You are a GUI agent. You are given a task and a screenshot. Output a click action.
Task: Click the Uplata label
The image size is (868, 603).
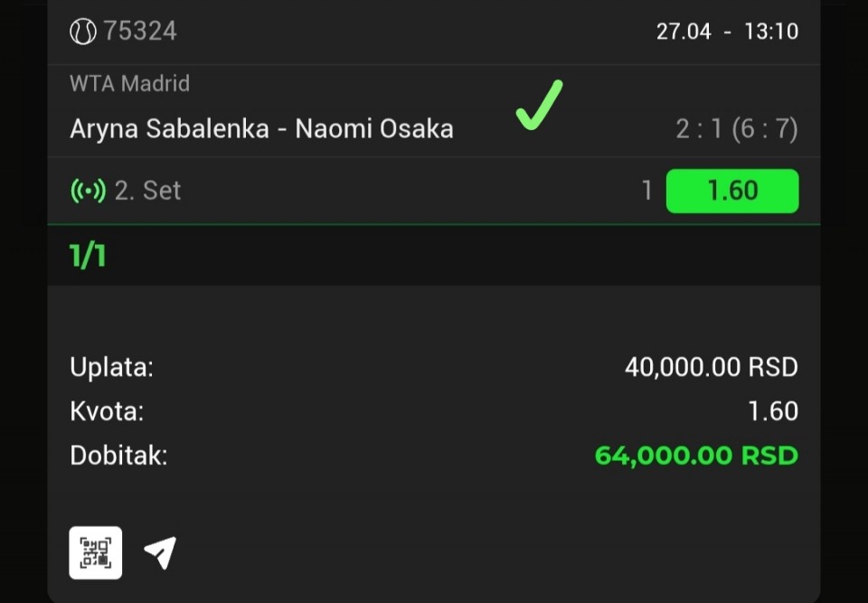tap(111, 367)
